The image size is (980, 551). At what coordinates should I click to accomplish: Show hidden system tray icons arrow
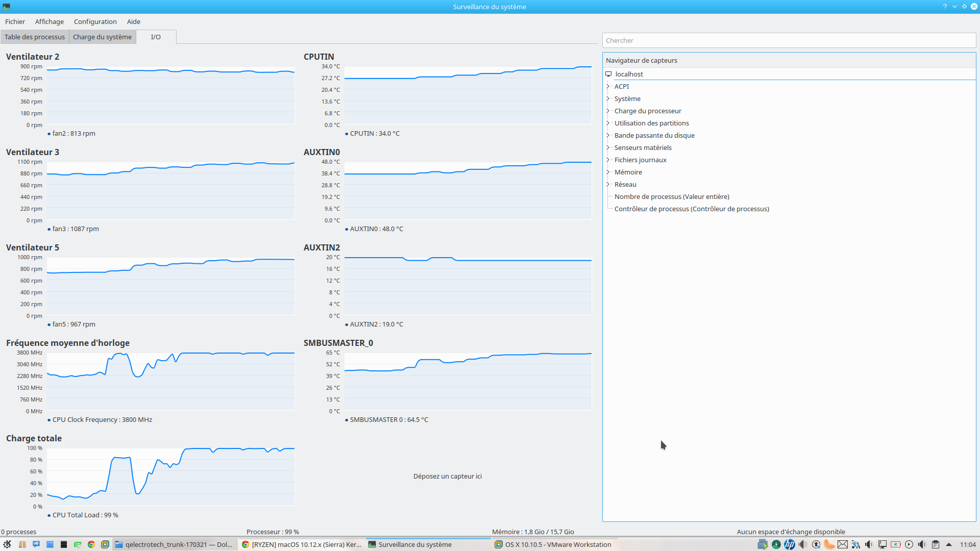949,544
